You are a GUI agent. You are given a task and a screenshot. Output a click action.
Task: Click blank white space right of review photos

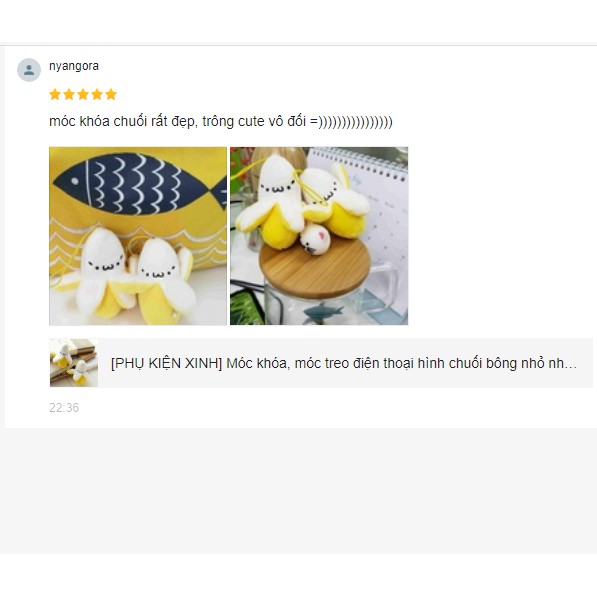(501, 236)
